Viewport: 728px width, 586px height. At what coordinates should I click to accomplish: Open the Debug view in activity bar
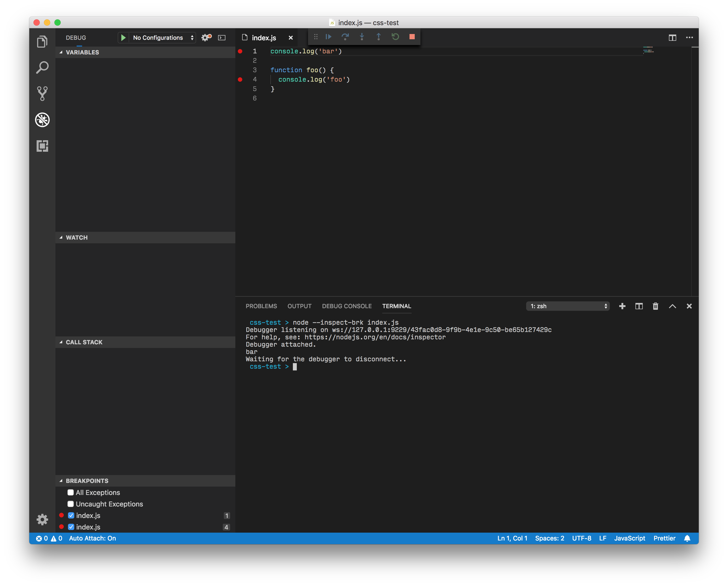click(x=42, y=120)
